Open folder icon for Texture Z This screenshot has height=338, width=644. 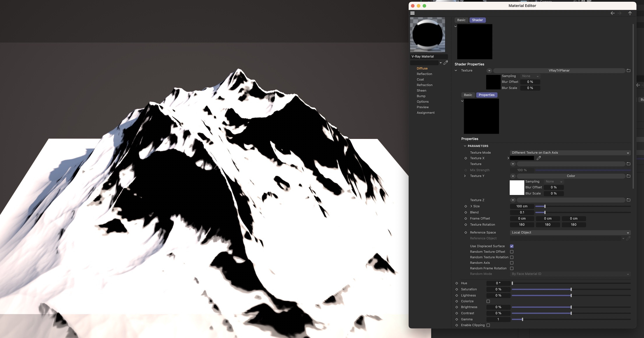pos(629,200)
